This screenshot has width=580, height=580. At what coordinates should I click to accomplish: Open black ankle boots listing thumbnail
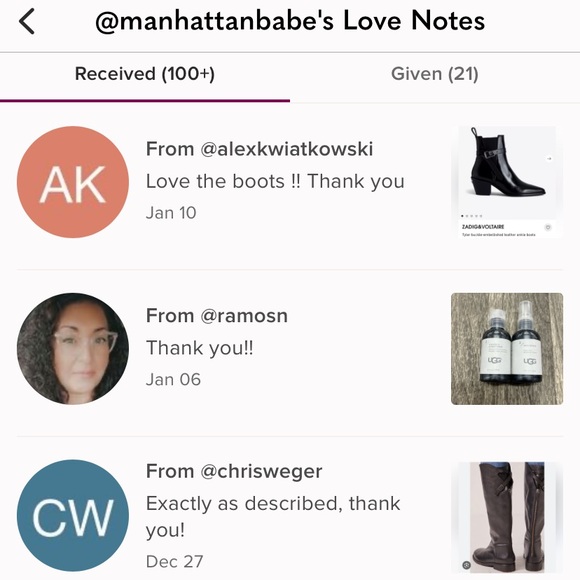(x=507, y=182)
